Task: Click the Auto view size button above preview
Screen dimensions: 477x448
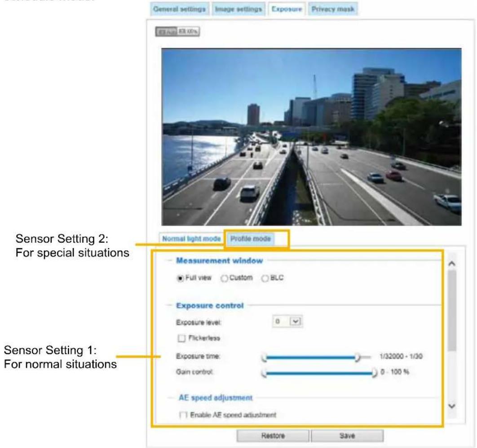Action: (167, 31)
